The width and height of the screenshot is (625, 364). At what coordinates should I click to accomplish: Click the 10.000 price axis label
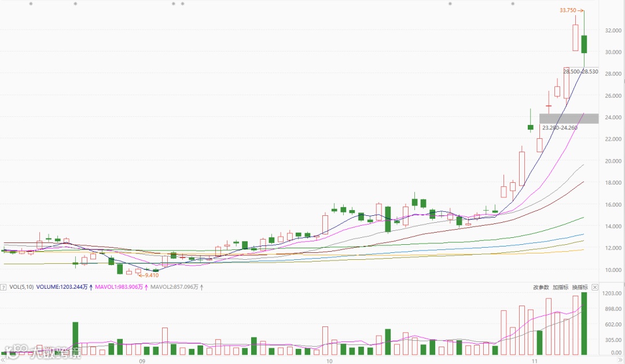[x=613, y=270]
